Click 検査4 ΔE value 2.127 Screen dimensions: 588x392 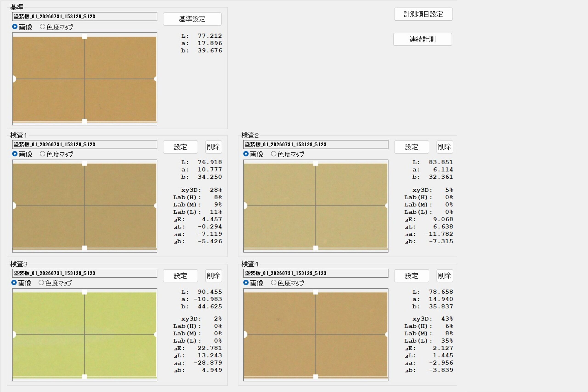(443, 348)
